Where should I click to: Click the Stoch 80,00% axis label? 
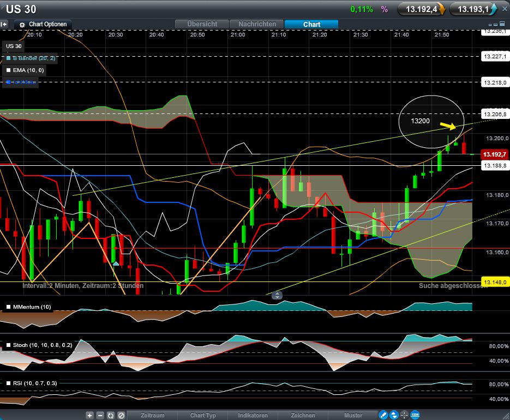coord(499,346)
